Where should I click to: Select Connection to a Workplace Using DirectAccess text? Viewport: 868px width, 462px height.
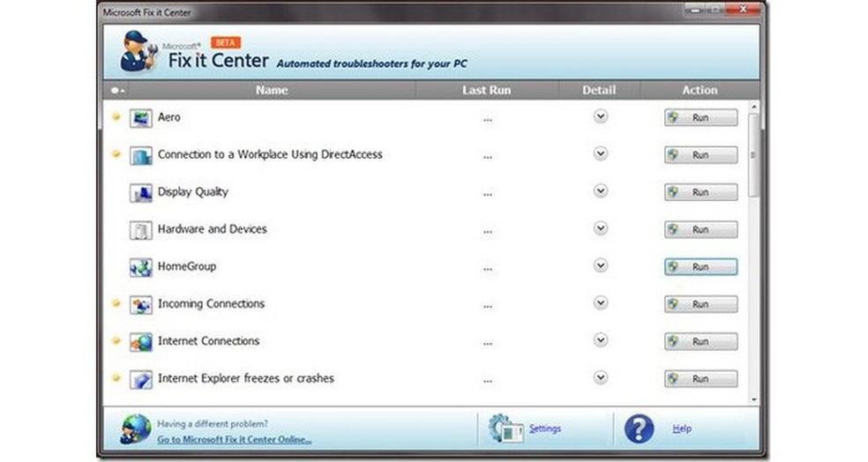point(270,154)
